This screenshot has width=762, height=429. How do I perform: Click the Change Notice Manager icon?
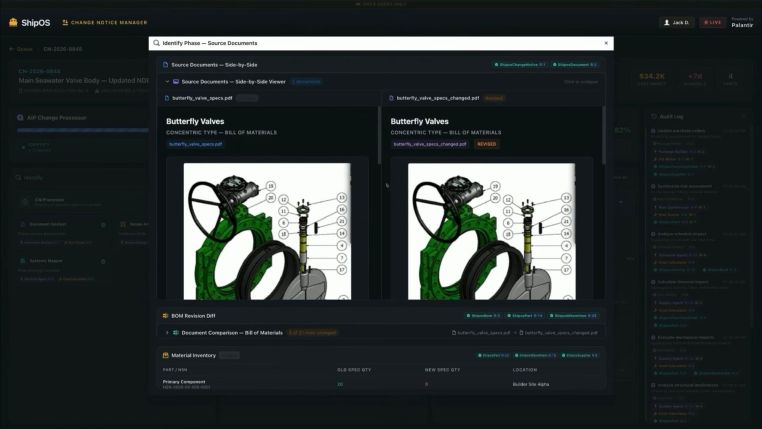pos(65,22)
